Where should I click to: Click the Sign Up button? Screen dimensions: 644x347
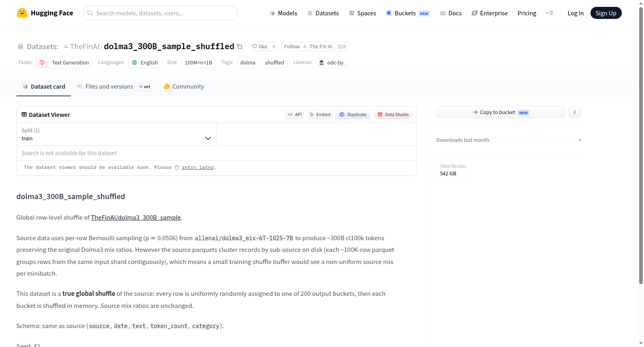pyautogui.click(x=606, y=13)
